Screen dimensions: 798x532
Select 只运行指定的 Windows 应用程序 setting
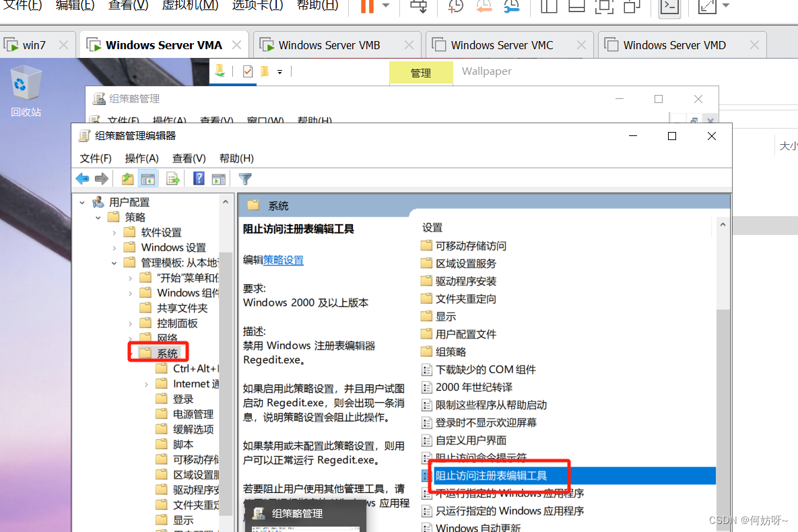pyautogui.click(x=509, y=510)
